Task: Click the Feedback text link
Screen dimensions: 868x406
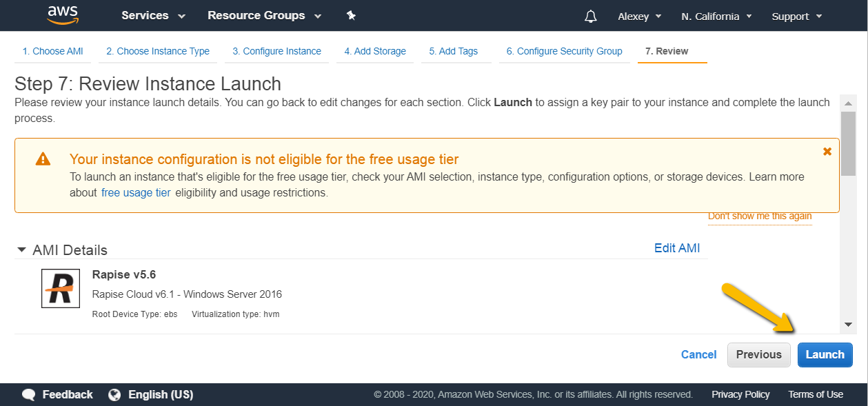Action: 68,395
